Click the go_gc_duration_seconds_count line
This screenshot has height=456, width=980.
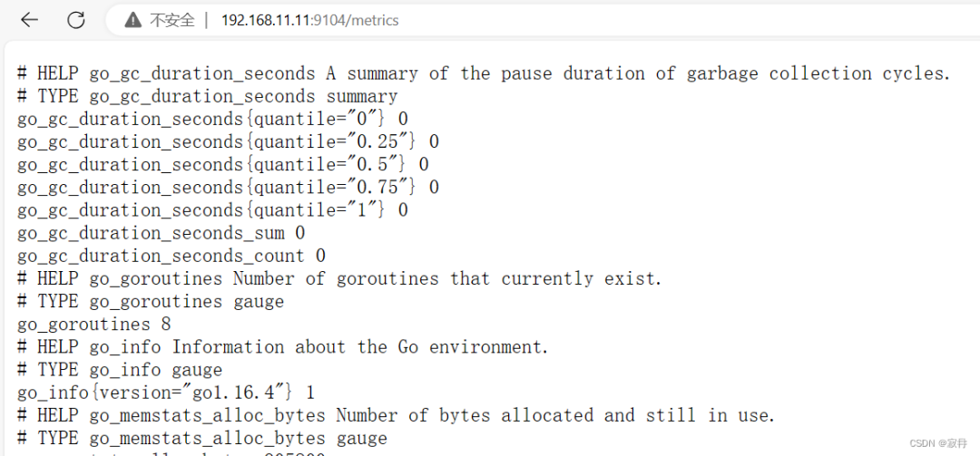(x=171, y=256)
